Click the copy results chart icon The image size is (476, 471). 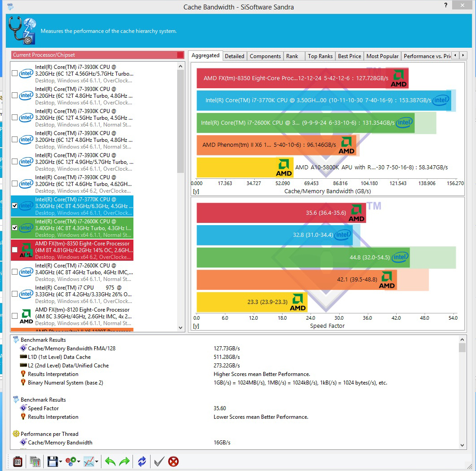click(x=35, y=462)
